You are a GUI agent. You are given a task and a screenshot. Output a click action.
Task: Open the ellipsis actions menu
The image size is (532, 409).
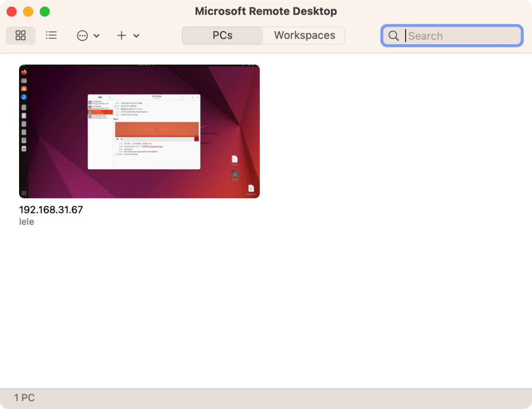(x=88, y=36)
